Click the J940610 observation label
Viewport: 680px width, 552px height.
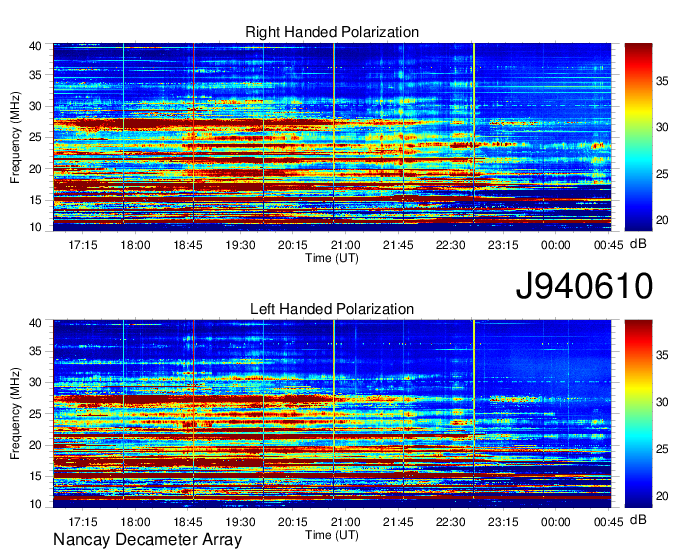point(584,286)
